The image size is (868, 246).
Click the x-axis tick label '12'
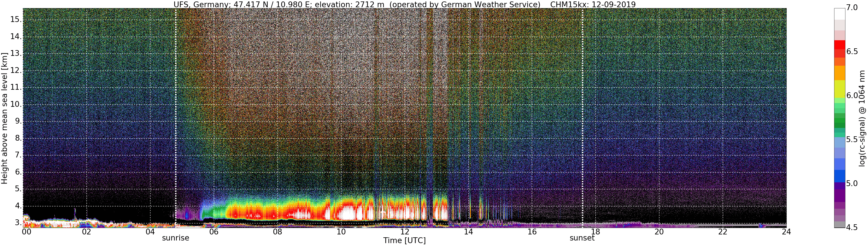coord(405,232)
